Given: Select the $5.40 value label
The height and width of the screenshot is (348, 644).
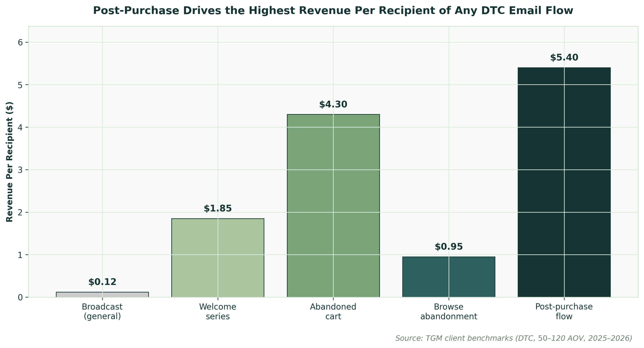Looking at the screenshot, I should 564,58.
